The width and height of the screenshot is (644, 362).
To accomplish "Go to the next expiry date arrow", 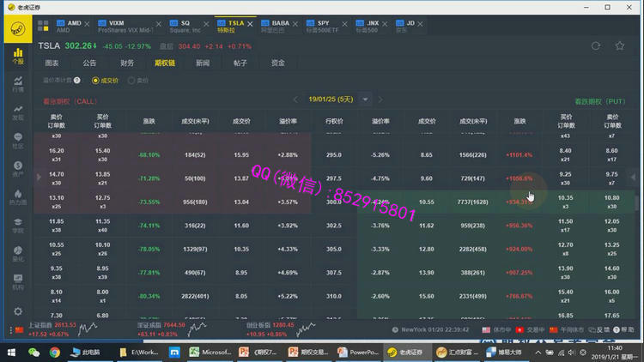I will pyautogui.click(x=382, y=99).
